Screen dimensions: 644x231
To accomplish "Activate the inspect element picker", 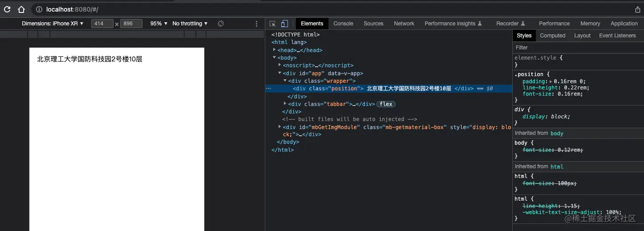I will 273,24.
